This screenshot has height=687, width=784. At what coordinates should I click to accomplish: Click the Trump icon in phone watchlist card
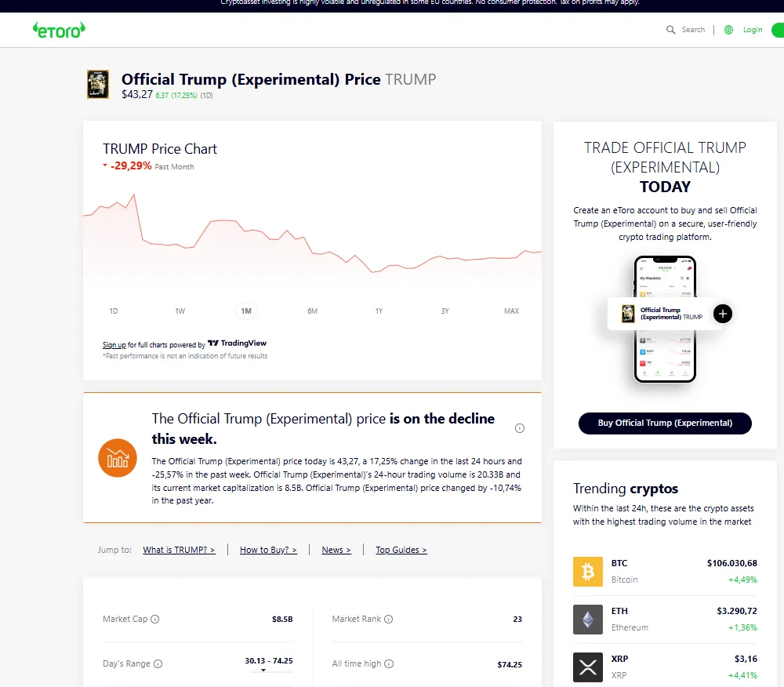tap(628, 314)
